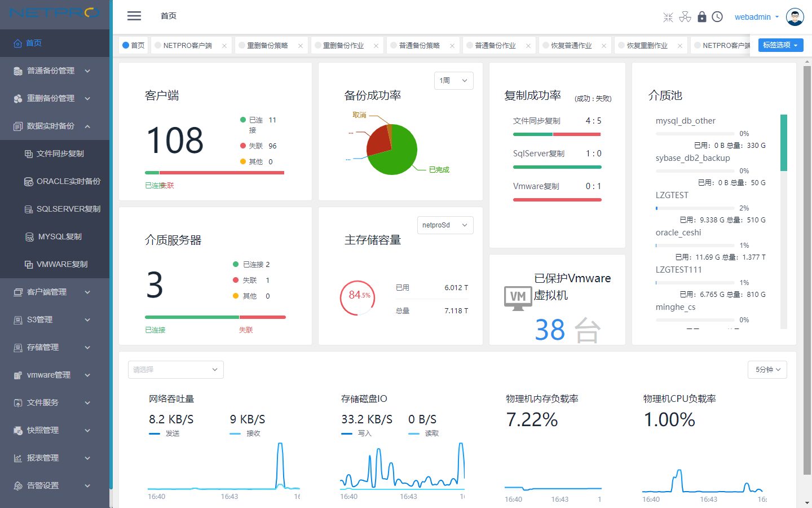Image resolution: width=812 pixels, height=508 pixels.
Task: Click the 重删备份管理 icon
Action: (x=18, y=98)
